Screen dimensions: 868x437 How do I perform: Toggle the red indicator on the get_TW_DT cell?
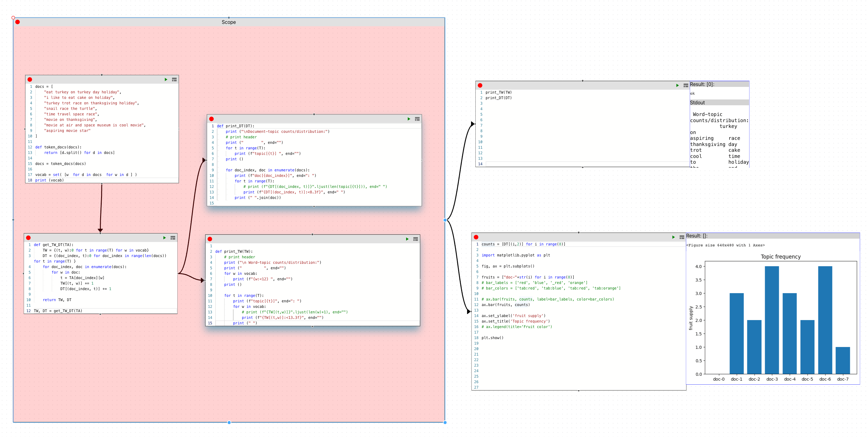pyautogui.click(x=29, y=238)
